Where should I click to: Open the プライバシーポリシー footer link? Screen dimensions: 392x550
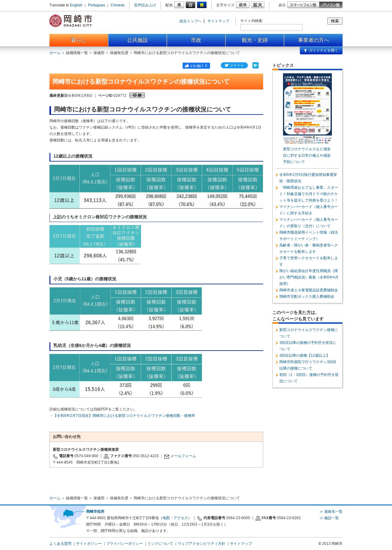[125, 544]
